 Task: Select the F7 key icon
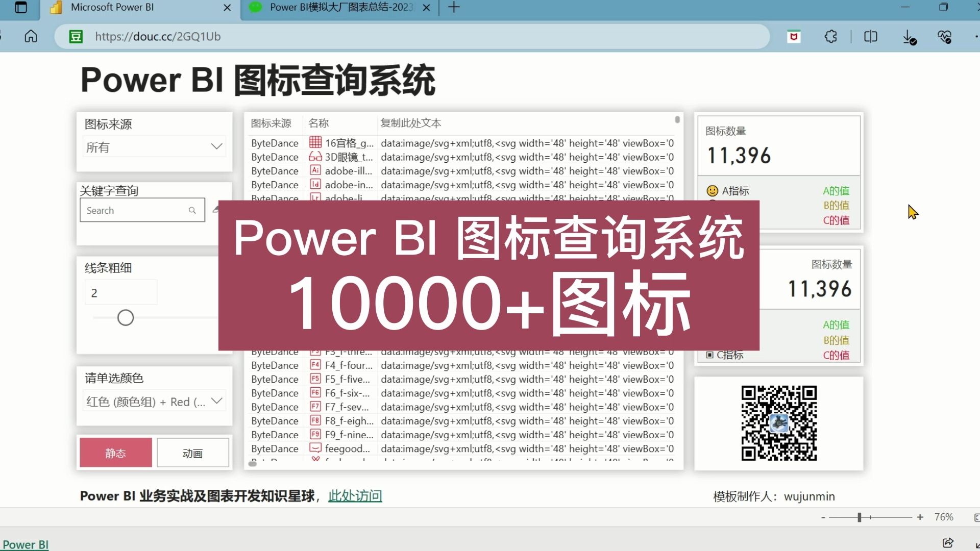coord(315,407)
